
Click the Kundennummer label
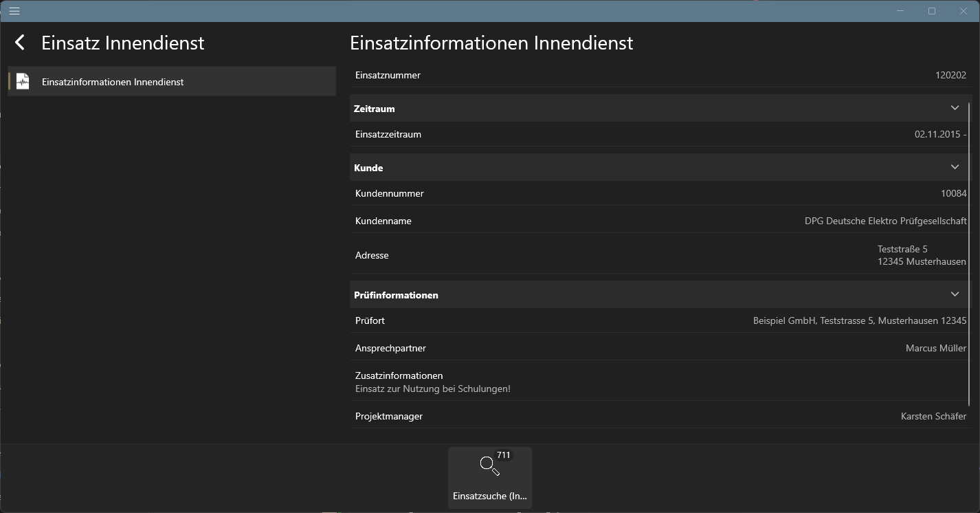(x=390, y=194)
